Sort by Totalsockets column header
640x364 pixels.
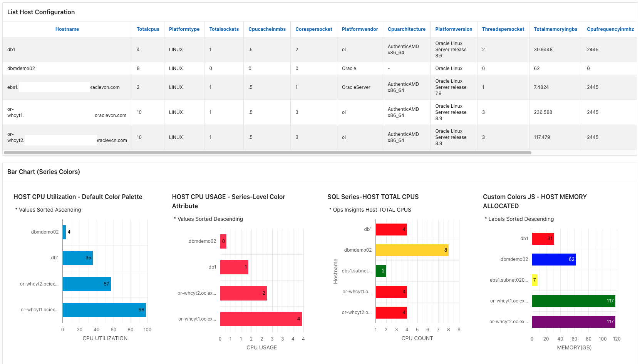coord(224,29)
